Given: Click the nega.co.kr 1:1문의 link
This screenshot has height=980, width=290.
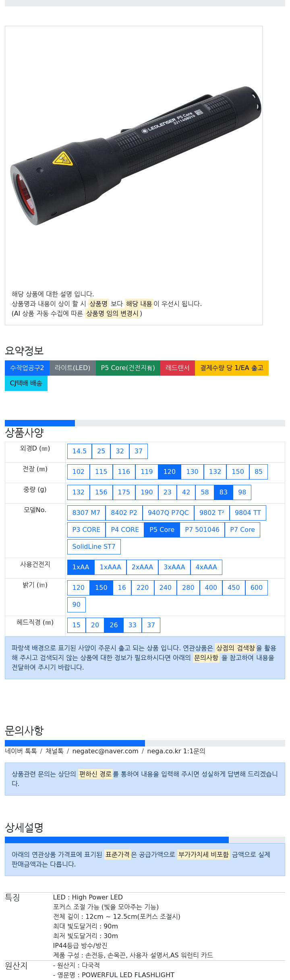Looking at the screenshot, I should tap(176, 751).
